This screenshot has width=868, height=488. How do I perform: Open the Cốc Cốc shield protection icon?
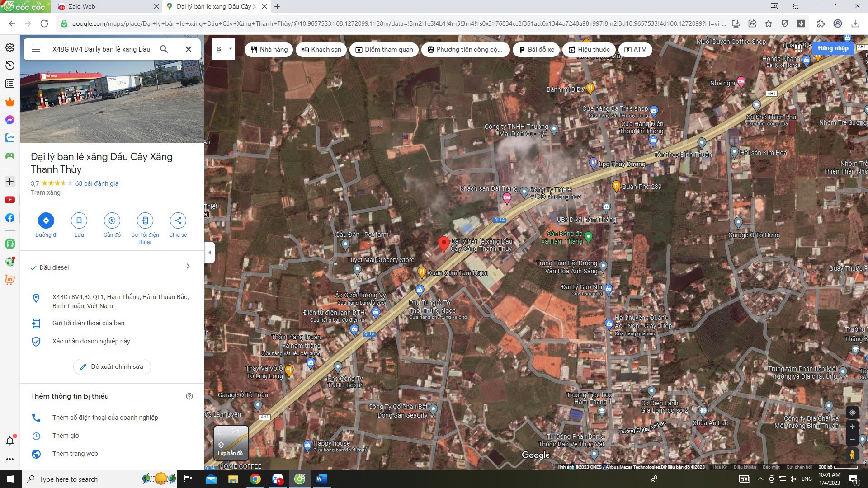(785, 23)
